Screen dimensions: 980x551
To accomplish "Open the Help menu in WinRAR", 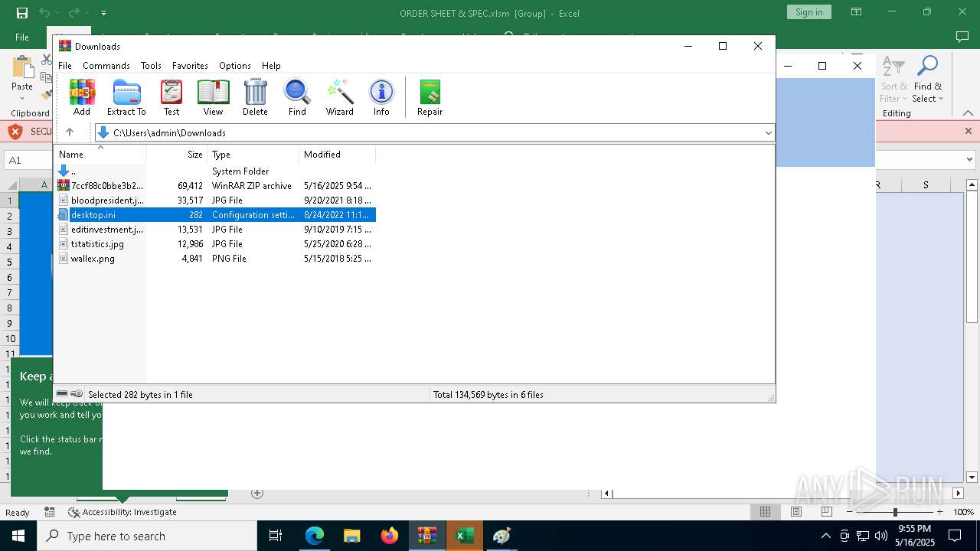I will [x=271, y=66].
